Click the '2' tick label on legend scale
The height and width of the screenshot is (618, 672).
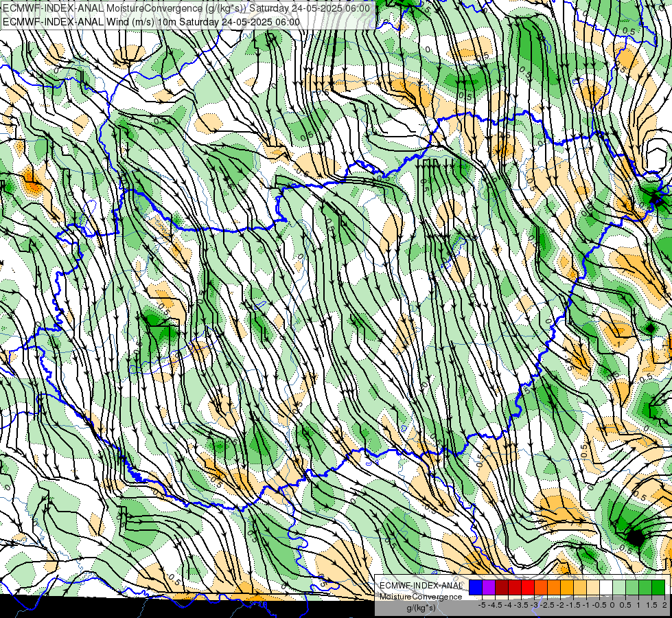pyautogui.click(x=664, y=605)
